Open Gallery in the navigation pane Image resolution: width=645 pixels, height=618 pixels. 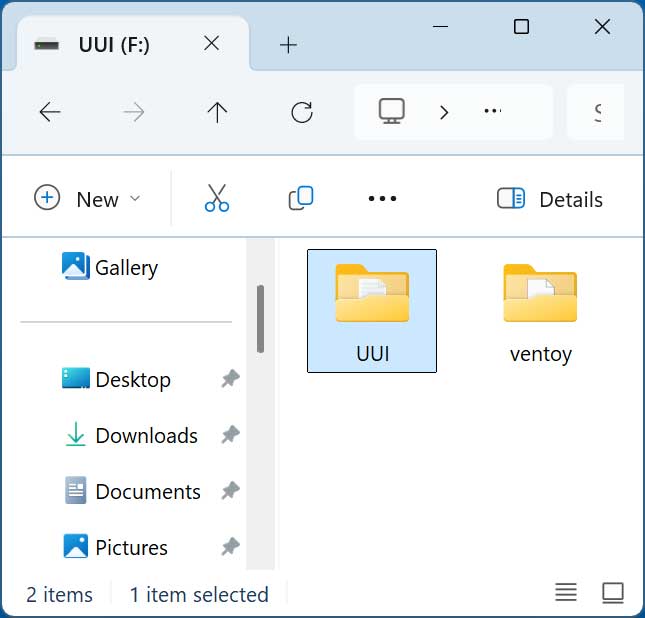pyautogui.click(x=110, y=267)
